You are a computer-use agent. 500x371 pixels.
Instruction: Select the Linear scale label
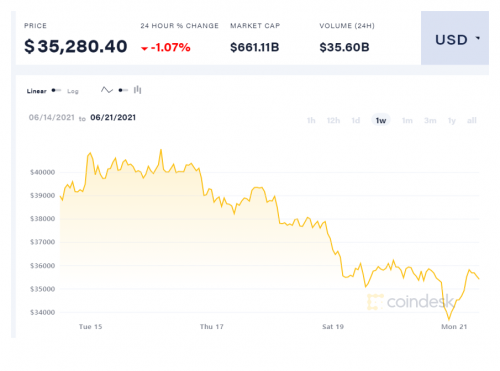[x=36, y=91]
